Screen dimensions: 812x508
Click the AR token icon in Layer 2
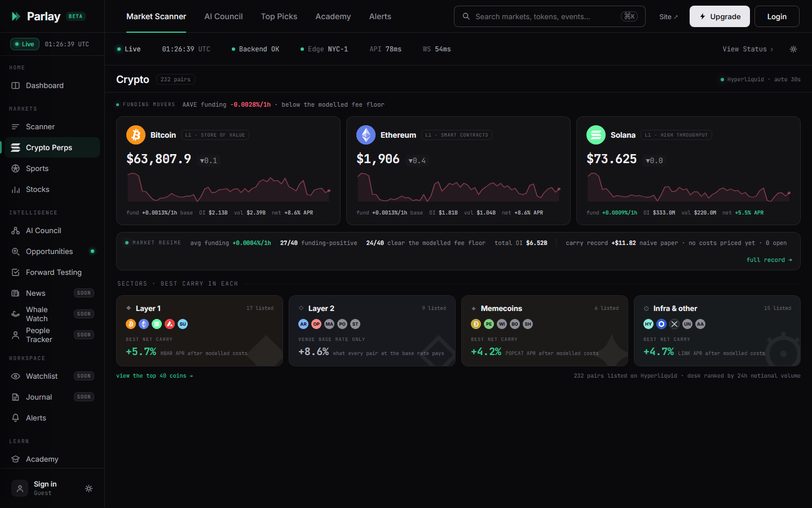pos(303,324)
